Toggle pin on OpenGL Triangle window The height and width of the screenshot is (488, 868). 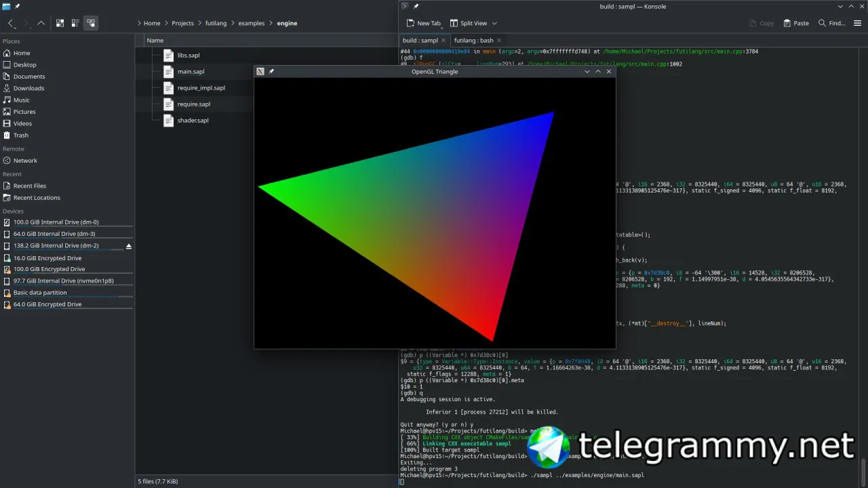click(x=271, y=71)
